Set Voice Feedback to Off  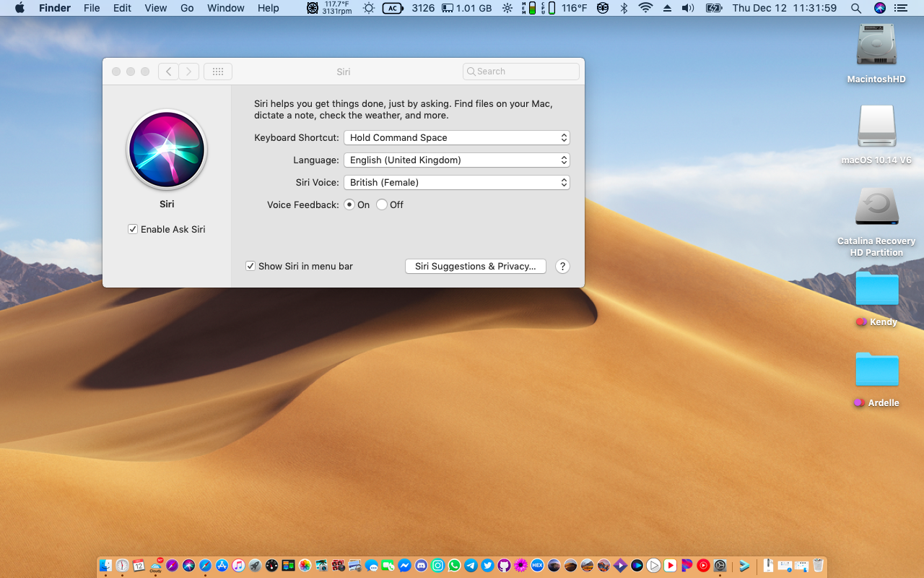point(382,204)
